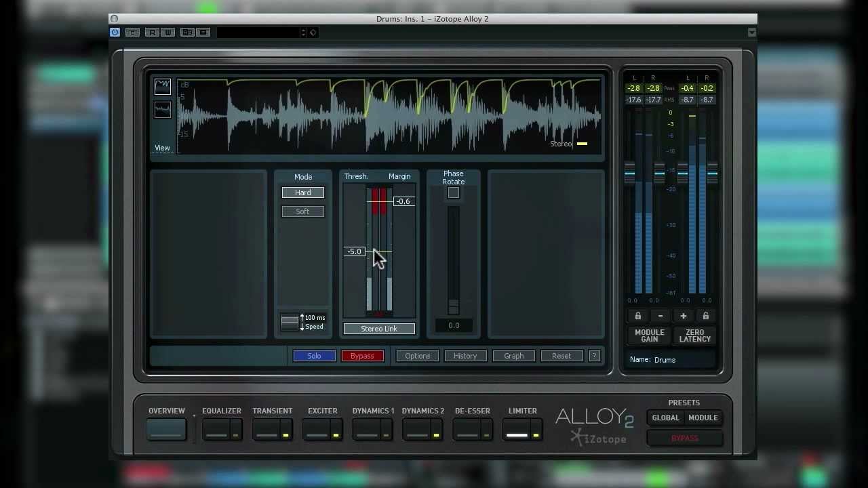This screenshot has width=868, height=488.
Task: Click the Phase Rotate vertical slider
Action: [x=454, y=260]
